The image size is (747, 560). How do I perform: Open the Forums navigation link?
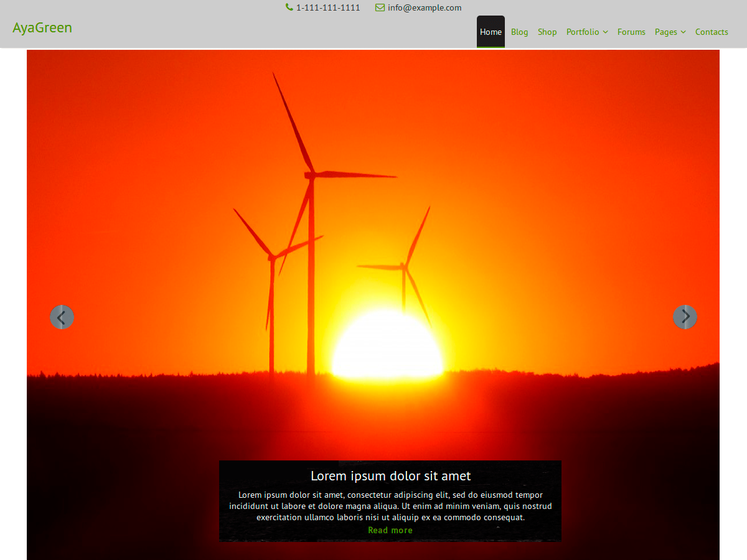point(631,32)
